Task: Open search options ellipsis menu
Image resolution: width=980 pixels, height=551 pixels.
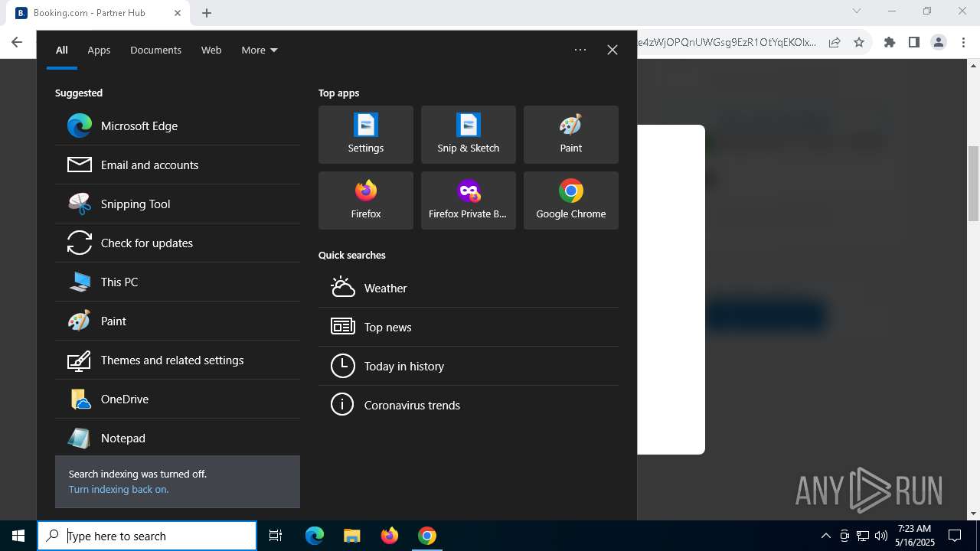Action: click(x=580, y=50)
